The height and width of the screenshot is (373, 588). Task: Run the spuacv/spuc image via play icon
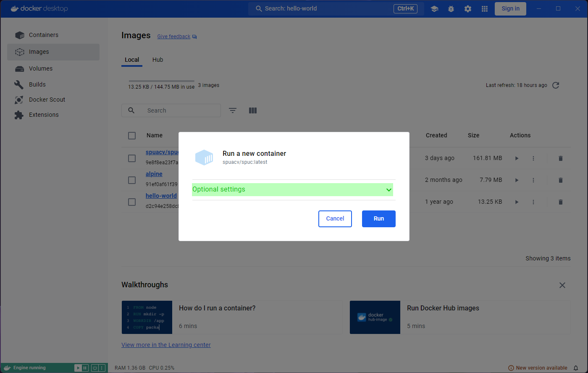(517, 158)
